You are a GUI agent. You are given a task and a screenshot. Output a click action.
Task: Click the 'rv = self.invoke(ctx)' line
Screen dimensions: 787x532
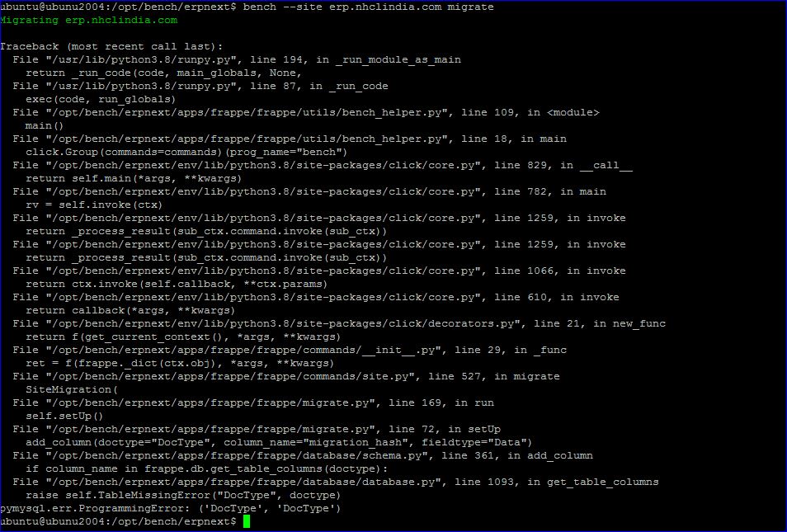click(x=94, y=205)
